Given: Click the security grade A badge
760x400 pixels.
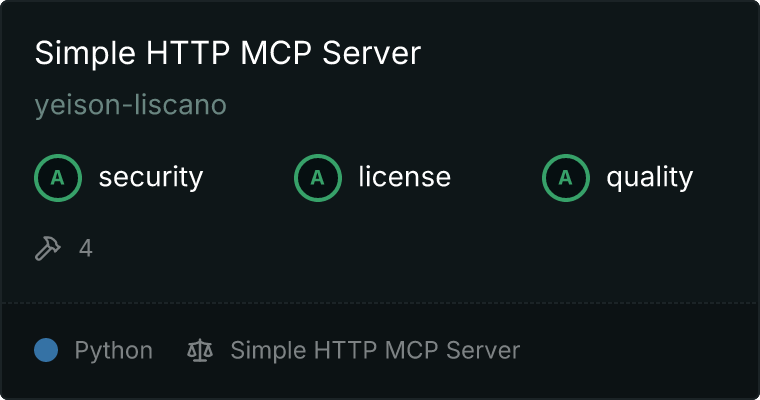Looking at the screenshot, I should click(x=58, y=178).
